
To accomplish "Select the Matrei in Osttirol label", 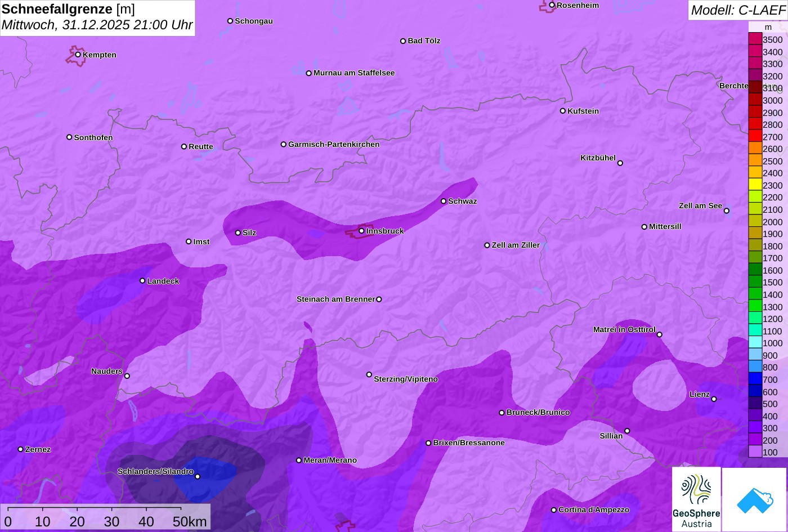I will tap(624, 329).
